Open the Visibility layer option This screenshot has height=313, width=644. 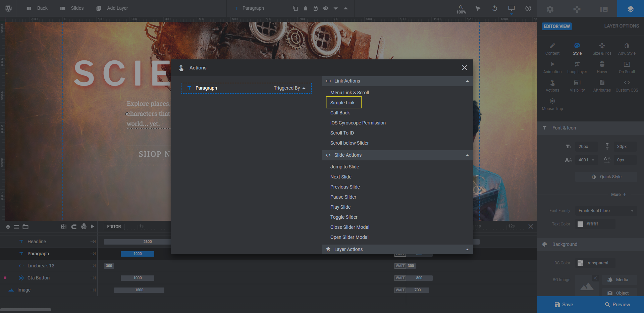point(577,86)
